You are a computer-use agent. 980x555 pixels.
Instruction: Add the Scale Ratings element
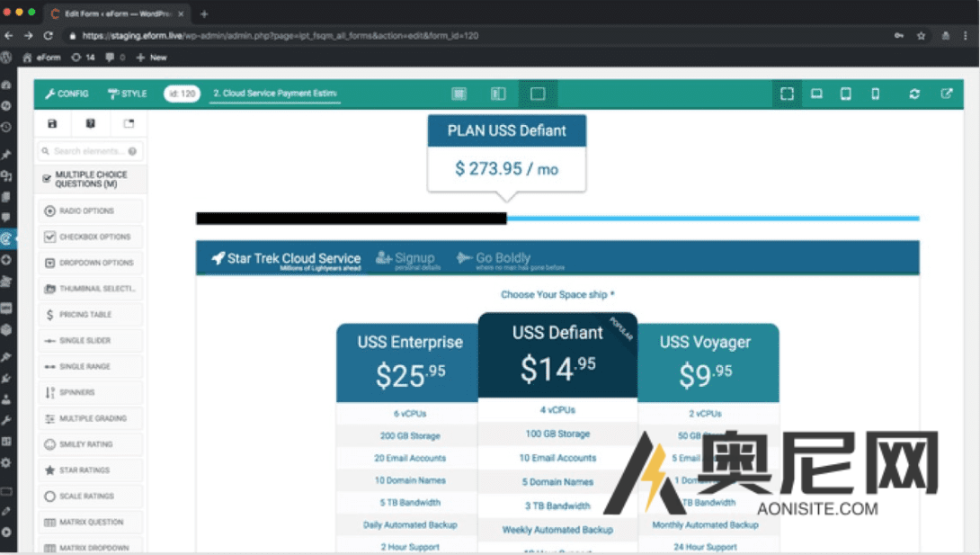(91, 497)
